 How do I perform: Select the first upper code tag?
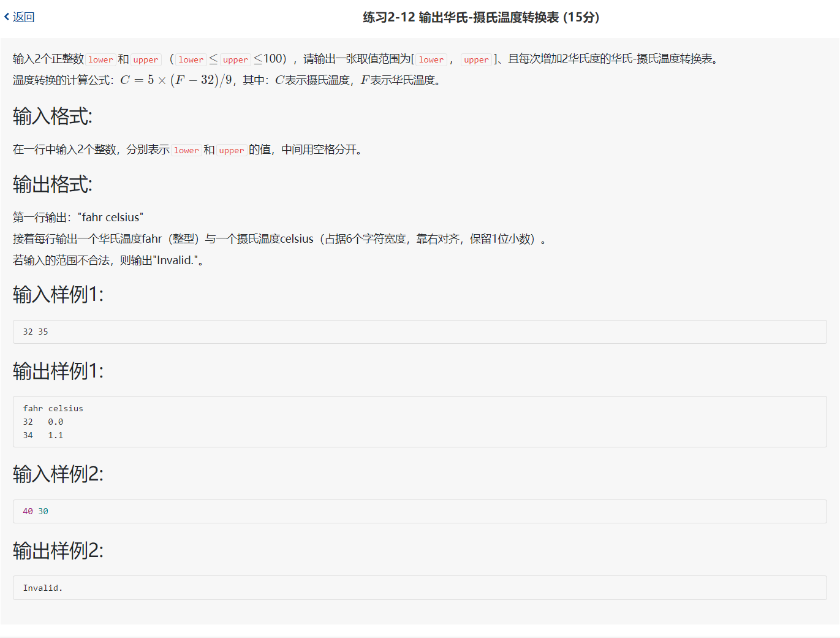145,59
